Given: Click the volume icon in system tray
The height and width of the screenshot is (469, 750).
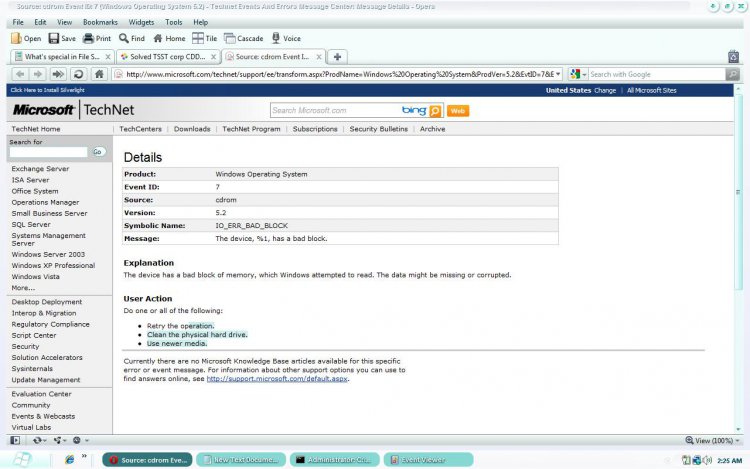Looking at the screenshot, I should [x=707, y=460].
